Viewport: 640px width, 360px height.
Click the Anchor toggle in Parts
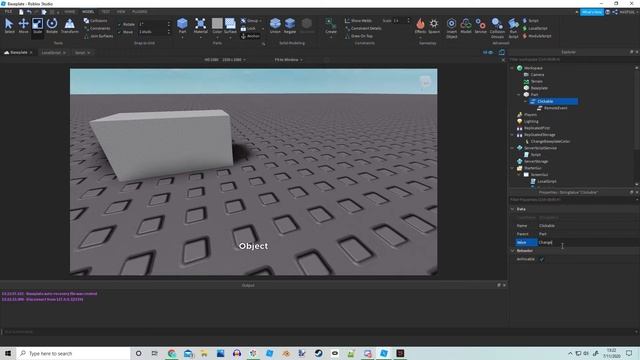[250, 36]
